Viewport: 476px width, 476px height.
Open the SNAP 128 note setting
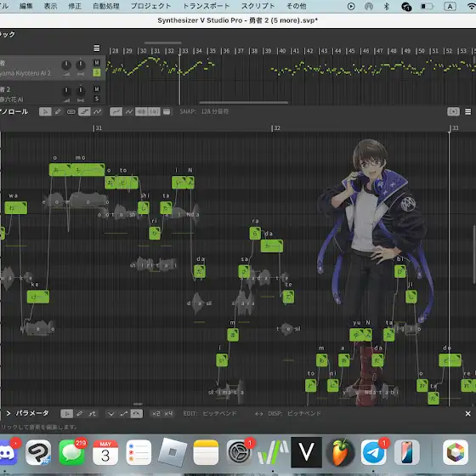[x=214, y=111]
